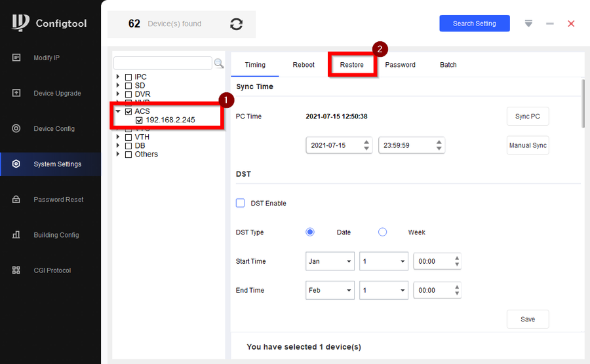
Task: Click the settings panel vertical scrollbar
Action: point(583,103)
